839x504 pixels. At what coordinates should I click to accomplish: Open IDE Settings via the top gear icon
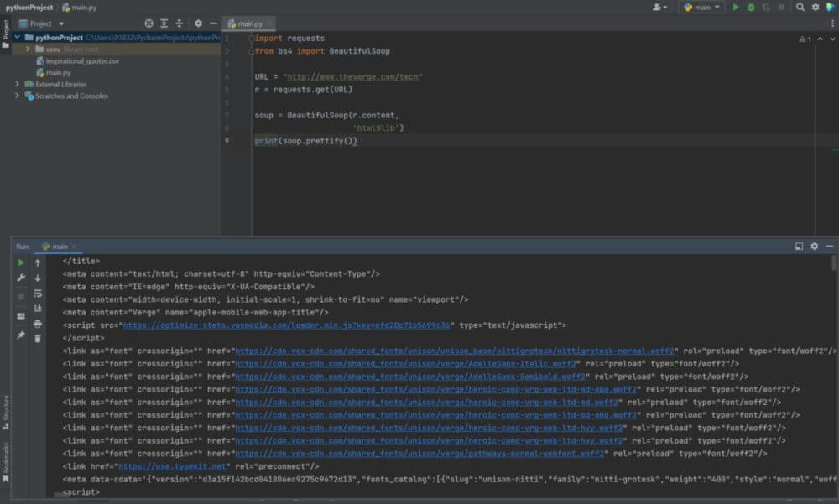(x=816, y=7)
